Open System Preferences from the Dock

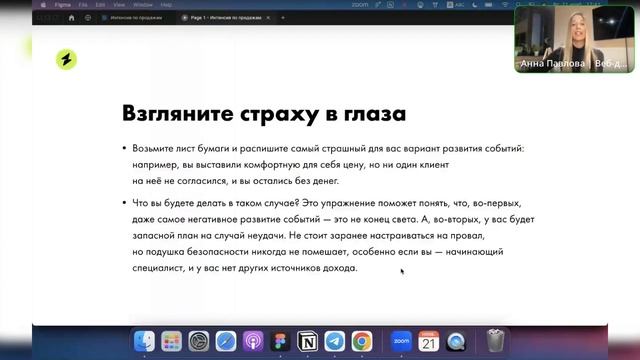199,341
